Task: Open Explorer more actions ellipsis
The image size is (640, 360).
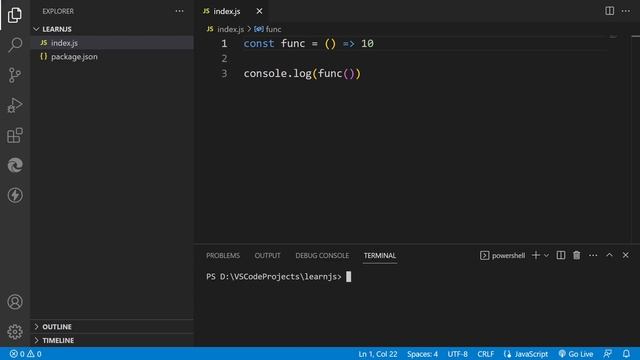Action: click(179, 11)
